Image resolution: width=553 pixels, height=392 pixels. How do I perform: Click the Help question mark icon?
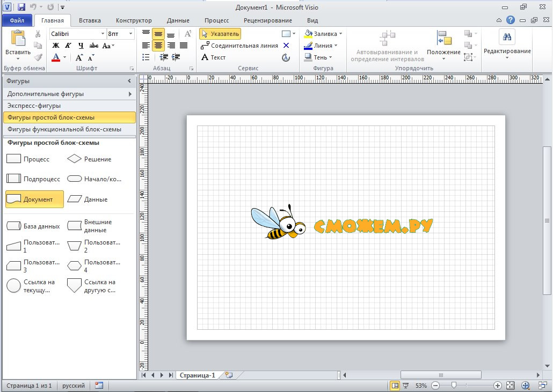[511, 20]
